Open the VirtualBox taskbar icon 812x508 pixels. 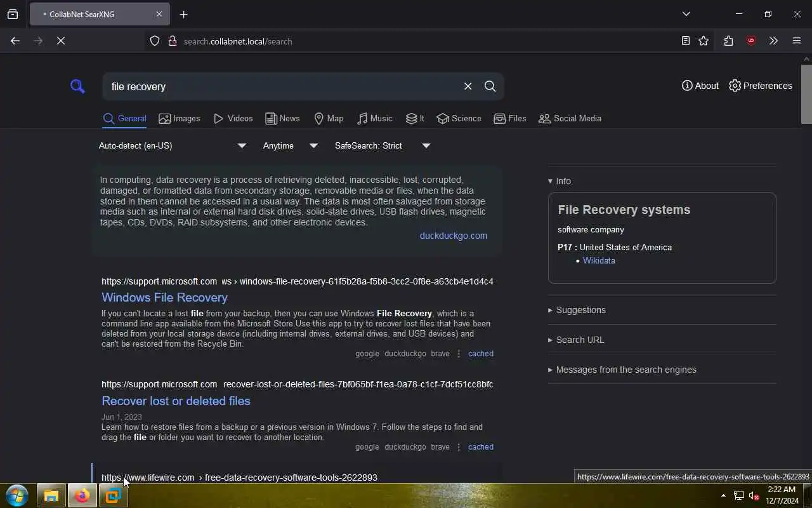[113, 495]
